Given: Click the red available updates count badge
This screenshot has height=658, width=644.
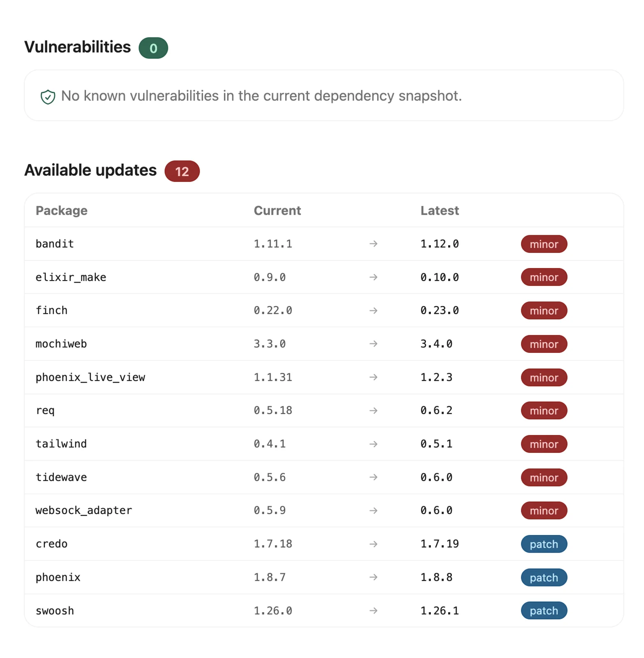Looking at the screenshot, I should tap(182, 171).
